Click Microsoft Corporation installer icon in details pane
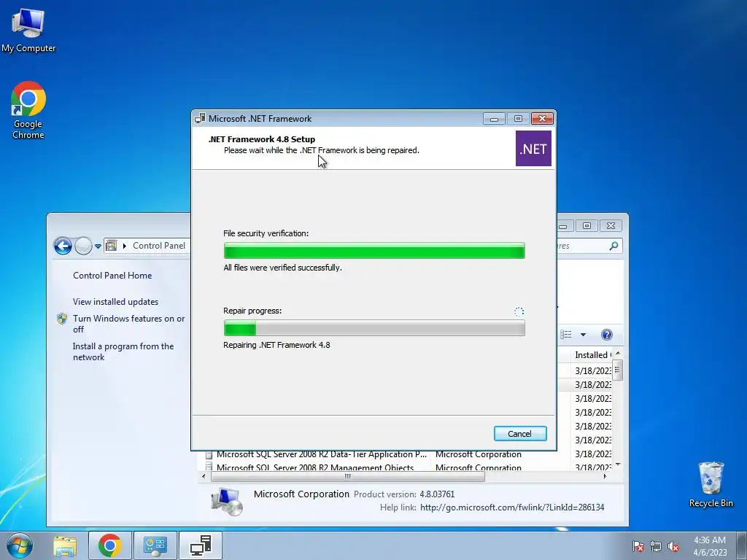 tap(228, 501)
